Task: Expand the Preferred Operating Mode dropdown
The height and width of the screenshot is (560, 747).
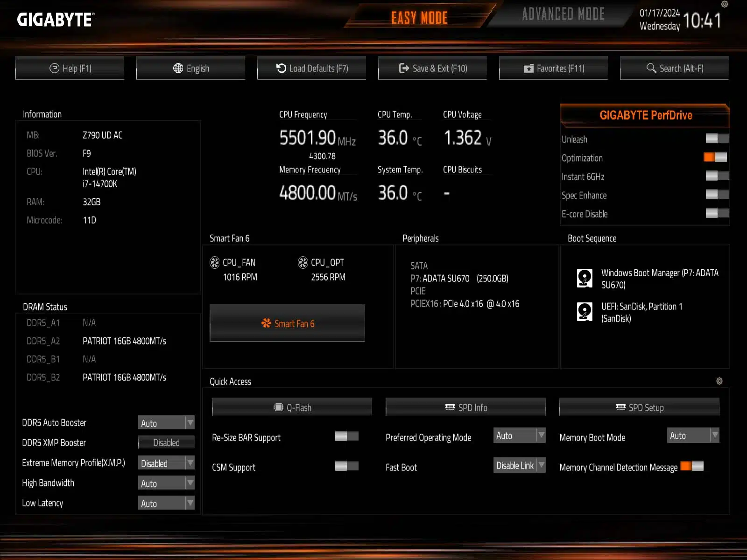Action: (520, 435)
